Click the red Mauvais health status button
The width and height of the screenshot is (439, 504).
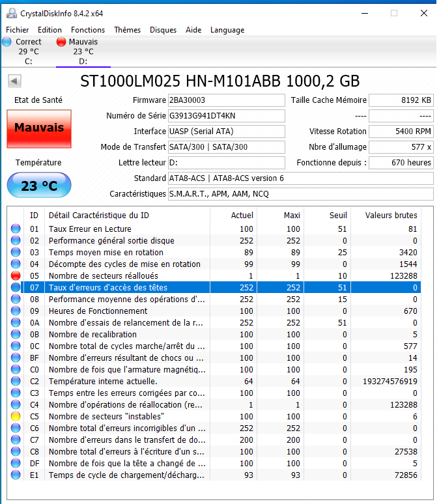click(x=39, y=128)
